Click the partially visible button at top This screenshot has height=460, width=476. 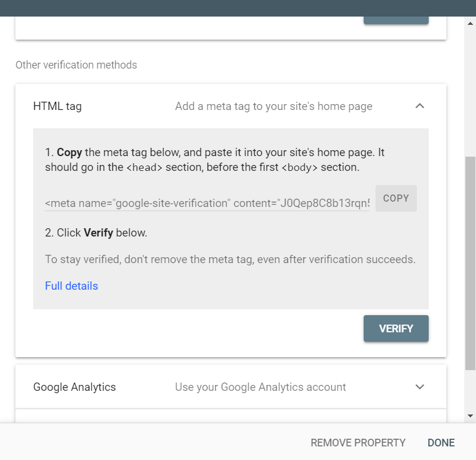click(396, 20)
